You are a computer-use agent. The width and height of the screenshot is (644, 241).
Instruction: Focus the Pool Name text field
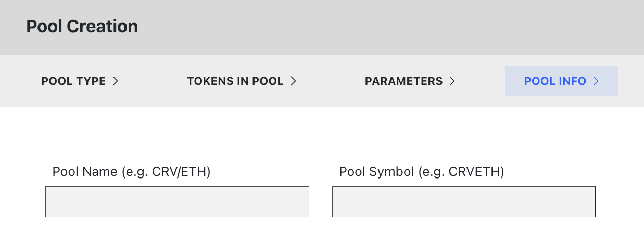point(177,201)
